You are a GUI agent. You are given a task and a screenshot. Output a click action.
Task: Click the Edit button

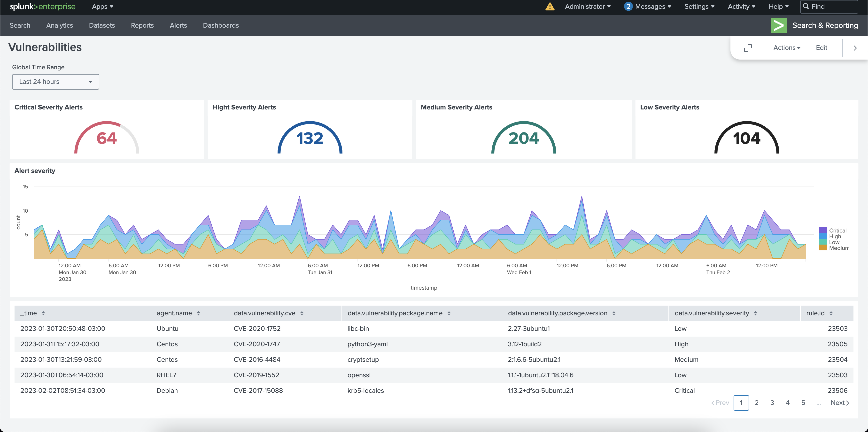coord(821,47)
